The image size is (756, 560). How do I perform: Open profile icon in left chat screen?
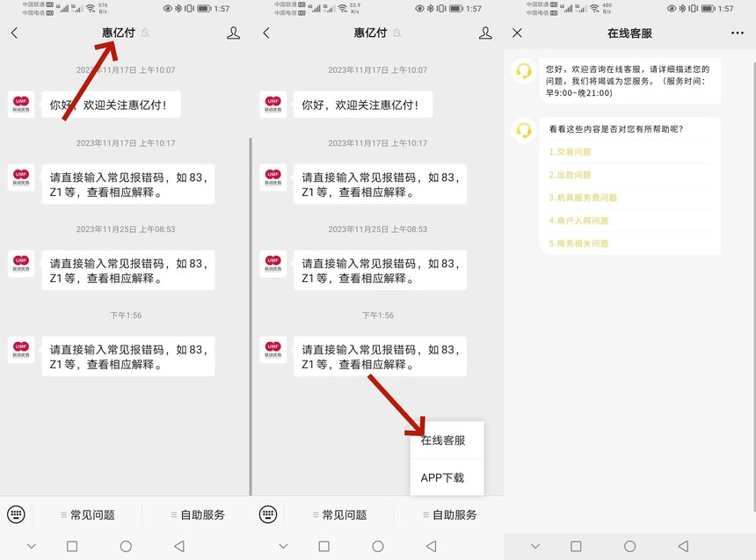pyautogui.click(x=233, y=33)
